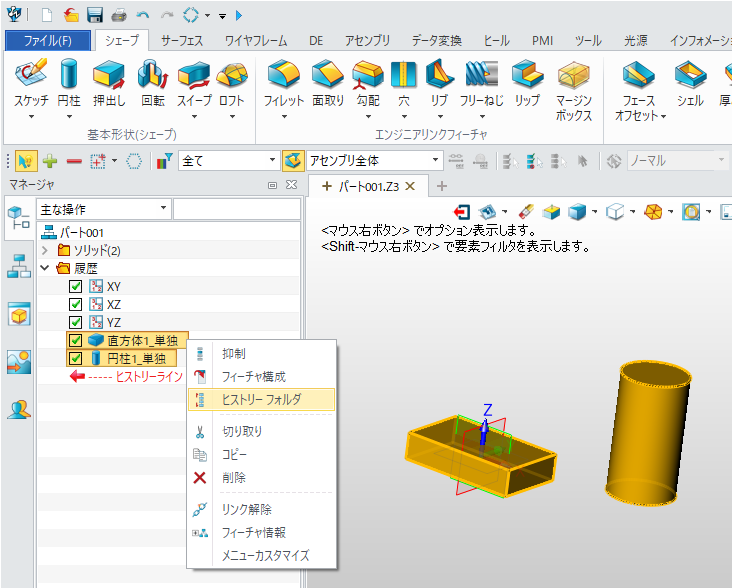732x588 pixels.
Task: Click the color filter swatch icon
Action: [164, 161]
